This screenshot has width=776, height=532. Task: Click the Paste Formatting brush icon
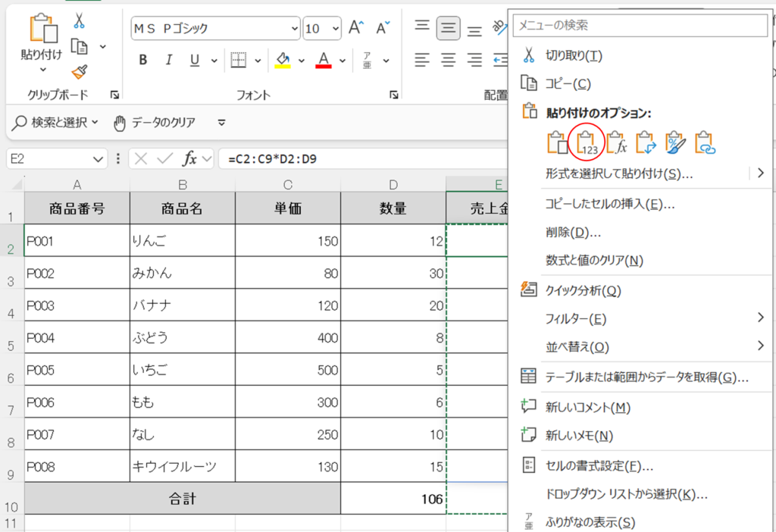pyautogui.click(x=675, y=142)
